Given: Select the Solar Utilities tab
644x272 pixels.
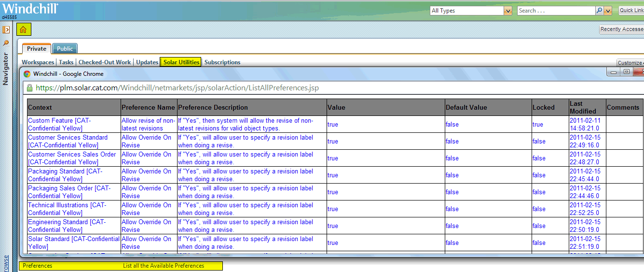Looking at the screenshot, I should (x=181, y=62).
